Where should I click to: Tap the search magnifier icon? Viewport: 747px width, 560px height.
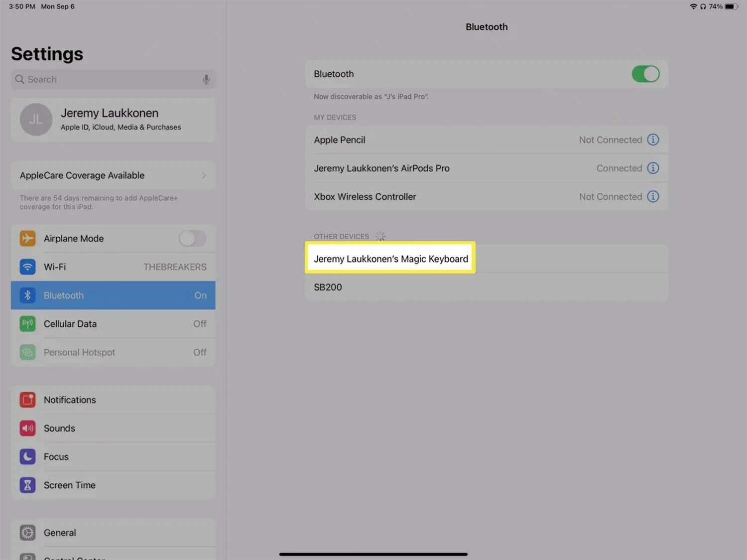19,79
